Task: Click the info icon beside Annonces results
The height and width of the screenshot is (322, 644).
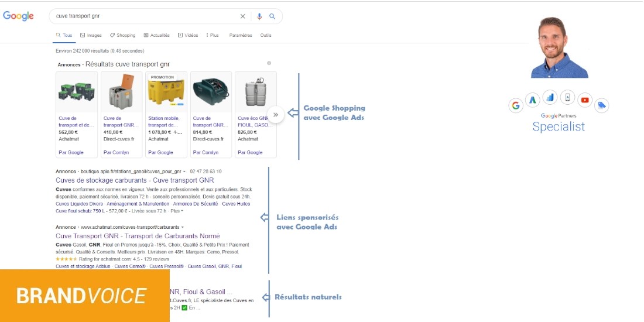Action: (x=269, y=63)
